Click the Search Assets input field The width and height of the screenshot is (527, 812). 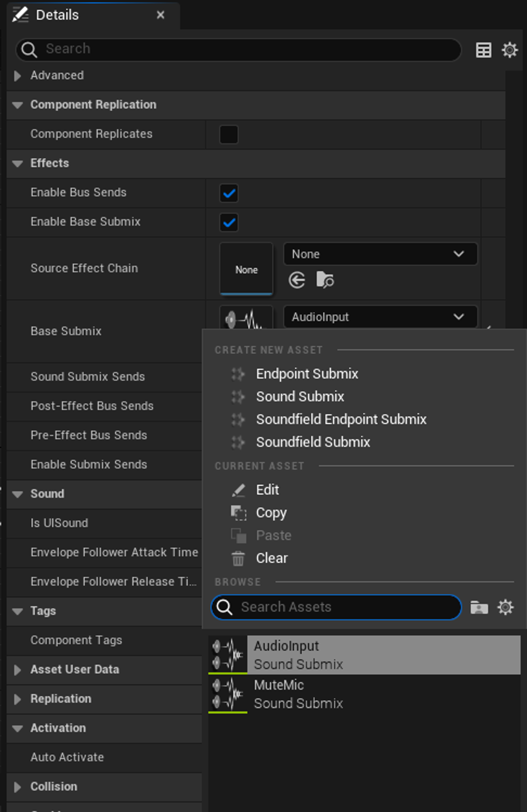336,607
